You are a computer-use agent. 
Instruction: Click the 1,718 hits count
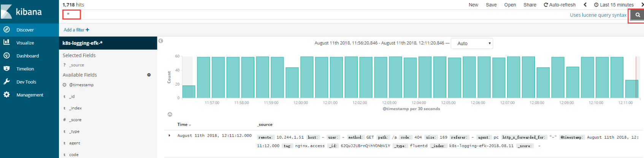pyautogui.click(x=73, y=5)
